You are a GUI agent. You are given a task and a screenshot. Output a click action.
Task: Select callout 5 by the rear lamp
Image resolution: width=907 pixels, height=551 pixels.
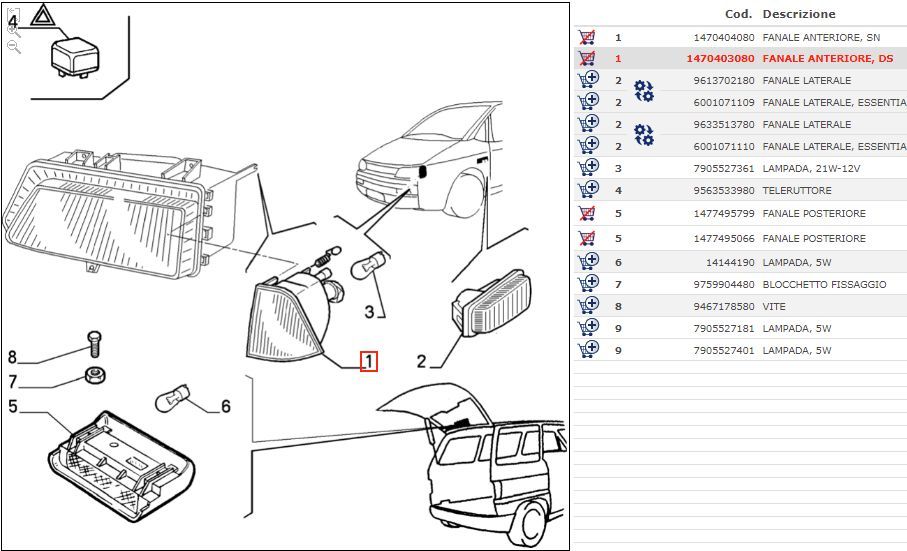[x=13, y=406]
